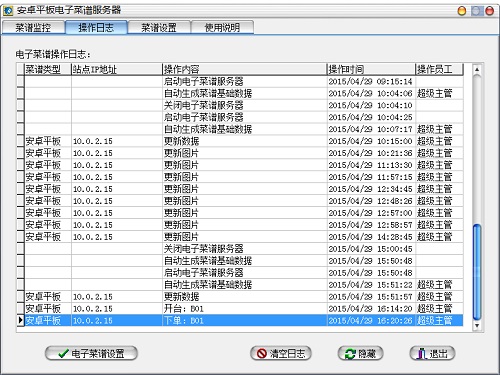This screenshot has height=375, width=500.
Task: Click the 电子菜谱设置 button
Action: (x=91, y=353)
